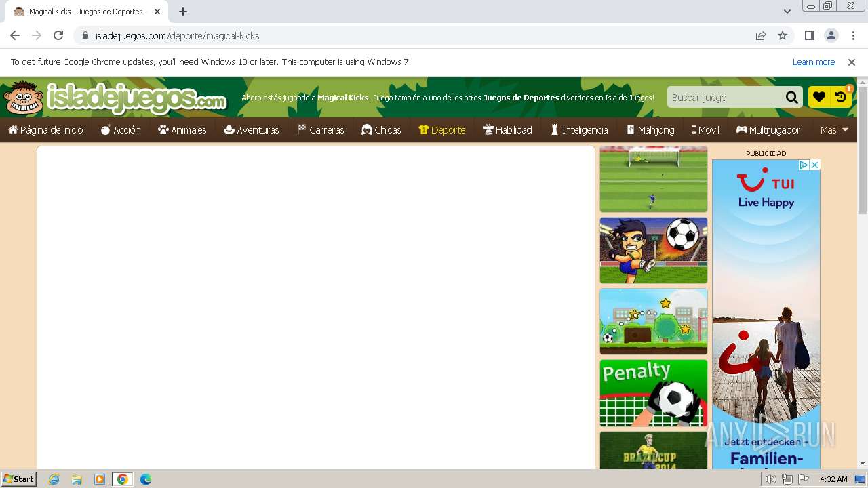Image resolution: width=868 pixels, height=488 pixels.
Task: Share this page icon
Action: [x=761, y=35]
